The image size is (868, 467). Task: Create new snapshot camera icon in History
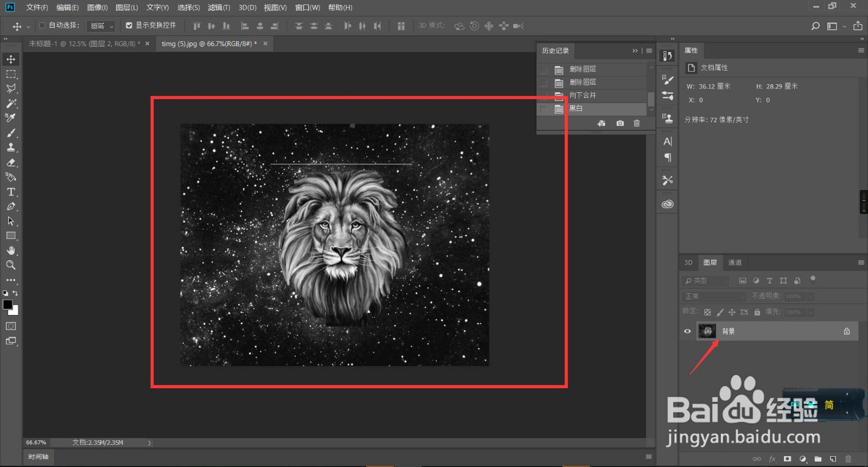620,123
